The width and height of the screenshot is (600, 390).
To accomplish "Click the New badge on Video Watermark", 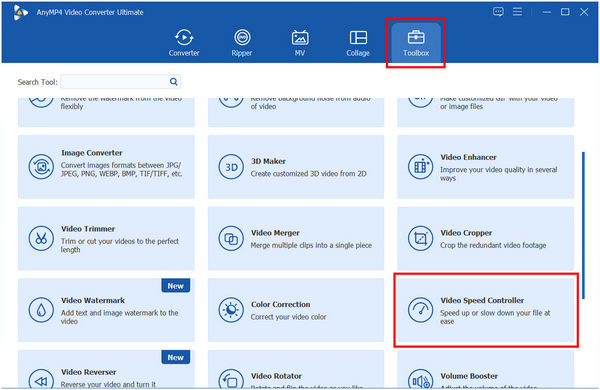I will (x=176, y=286).
